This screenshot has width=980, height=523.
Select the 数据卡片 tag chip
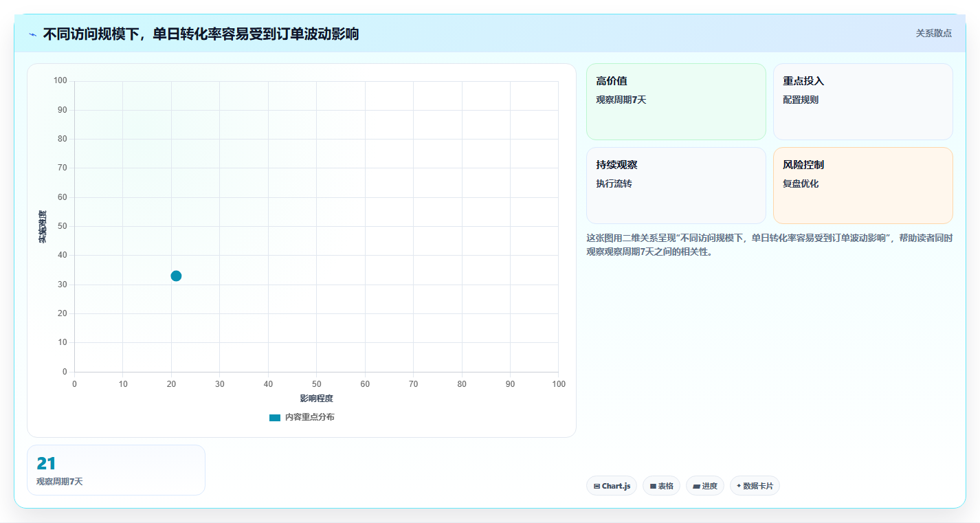755,486
